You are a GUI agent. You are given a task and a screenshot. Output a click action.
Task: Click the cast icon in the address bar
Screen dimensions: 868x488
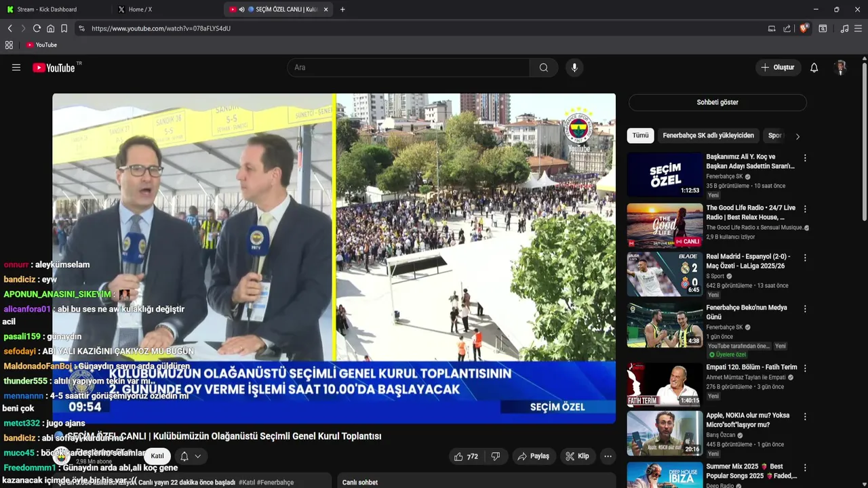pyautogui.click(x=772, y=28)
